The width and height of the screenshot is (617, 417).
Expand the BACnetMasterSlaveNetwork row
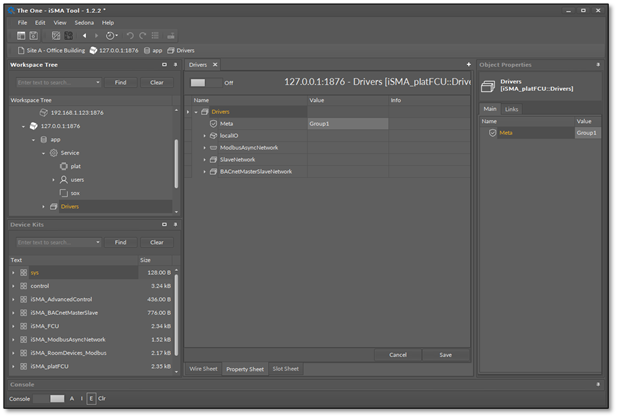(204, 172)
